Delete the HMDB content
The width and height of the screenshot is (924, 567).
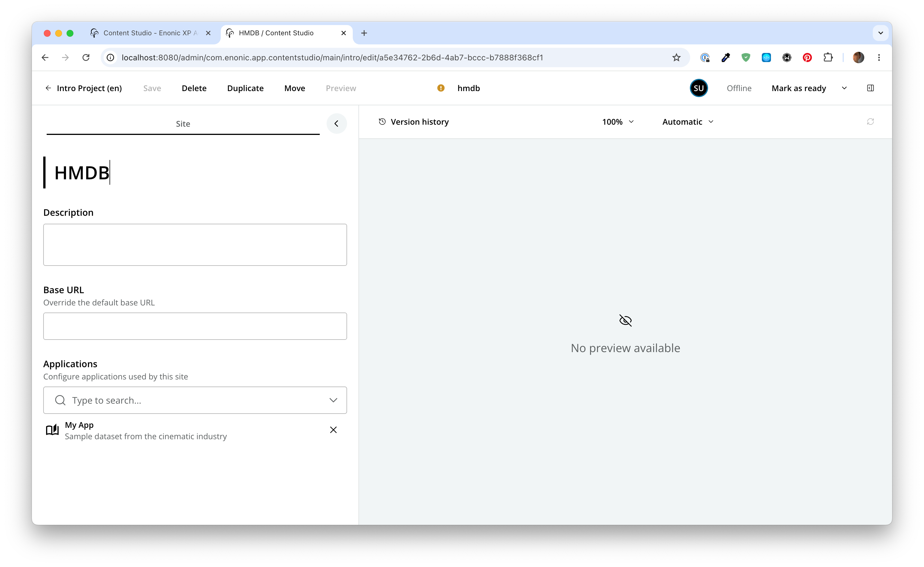point(194,88)
